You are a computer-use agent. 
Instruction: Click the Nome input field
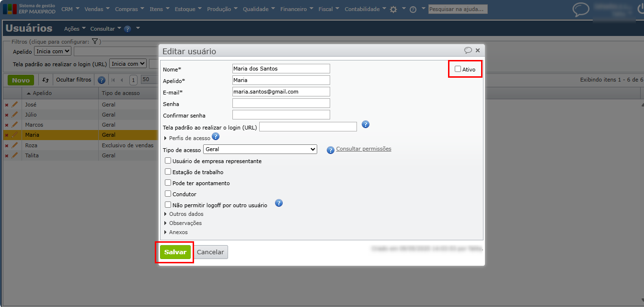tap(281, 69)
